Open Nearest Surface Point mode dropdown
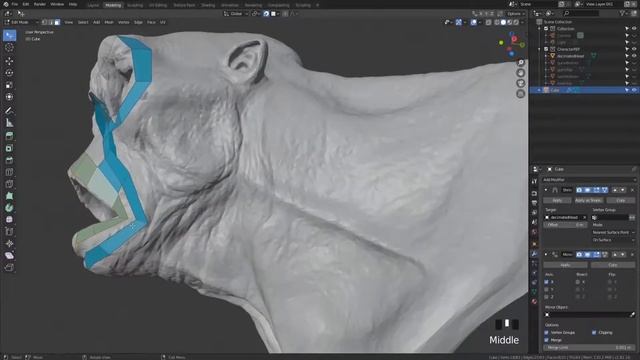Viewport: 640px width, 360px height. coord(613,232)
